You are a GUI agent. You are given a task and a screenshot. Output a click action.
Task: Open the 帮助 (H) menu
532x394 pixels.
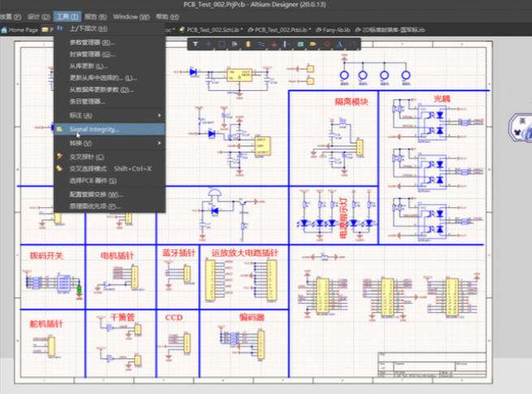[167, 16]
